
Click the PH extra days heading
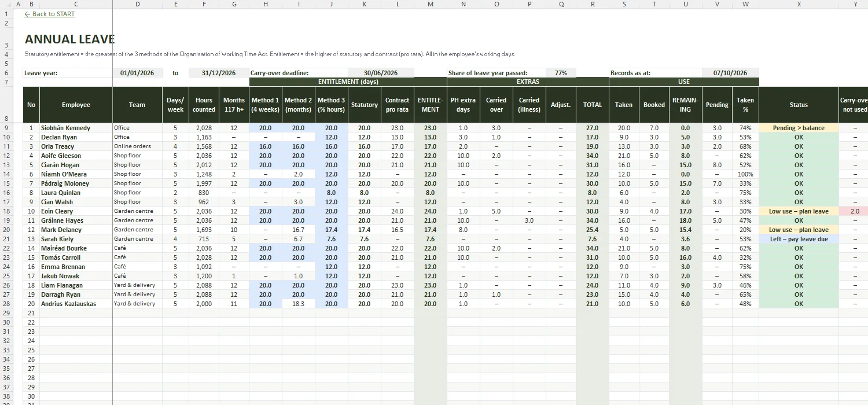(x=463, y=105)
